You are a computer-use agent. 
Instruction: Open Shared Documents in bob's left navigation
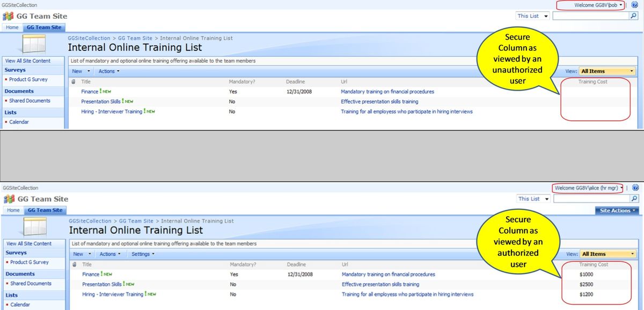[x=30, y=101]
